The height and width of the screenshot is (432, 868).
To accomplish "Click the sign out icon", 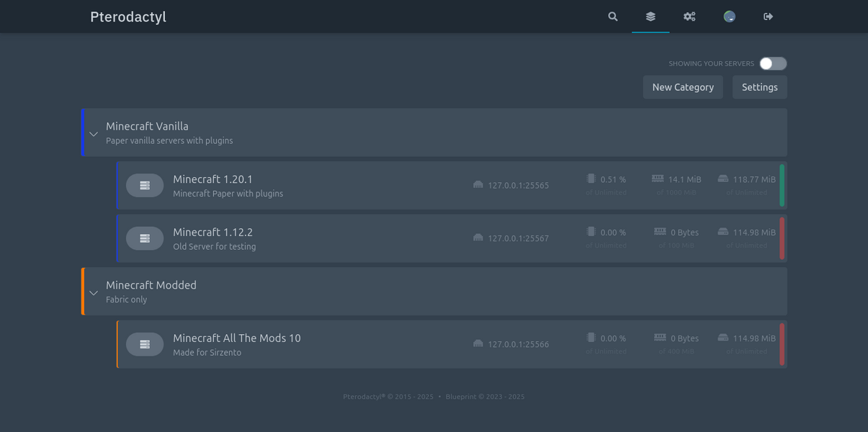I will click(x=769, y=17).
